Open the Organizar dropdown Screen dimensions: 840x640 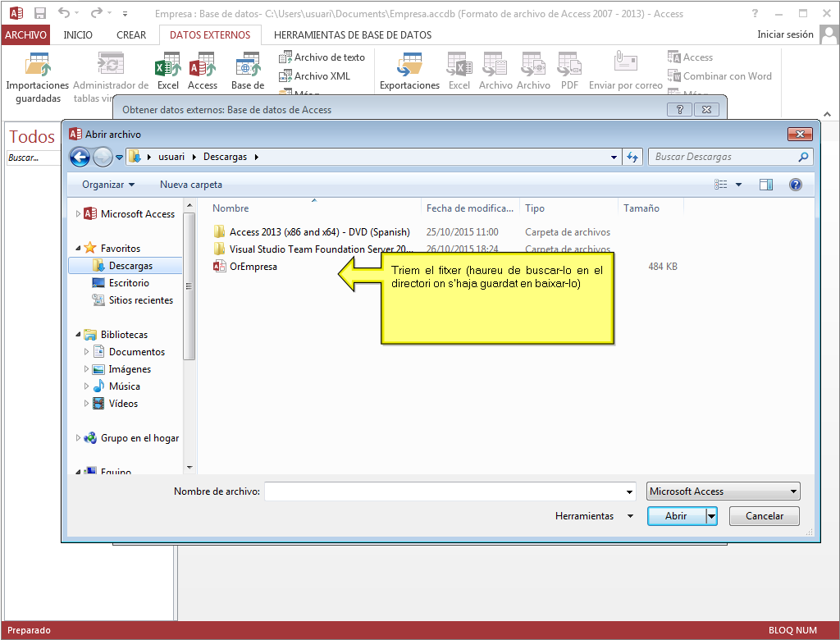(x=107, y=185)
